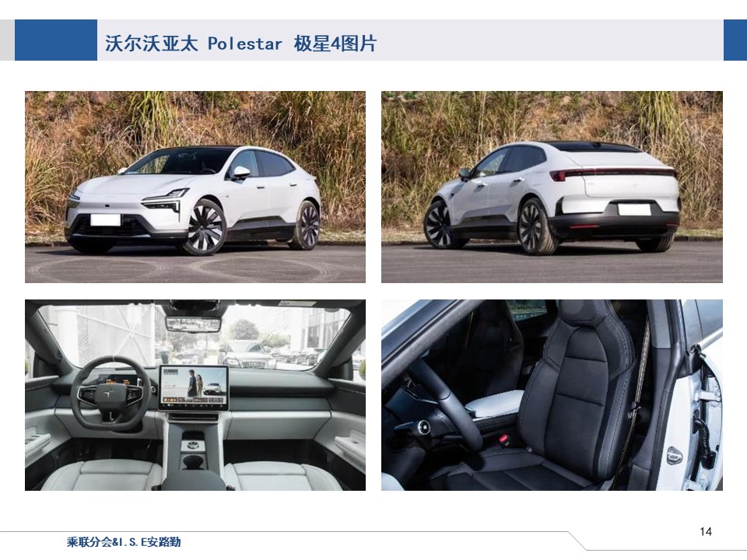Image resolution: width=747 pixels, height=560 pixels.
Task: Click the footer text 乘联分会&I.S.E安路勤
Action: coord(124,542)
